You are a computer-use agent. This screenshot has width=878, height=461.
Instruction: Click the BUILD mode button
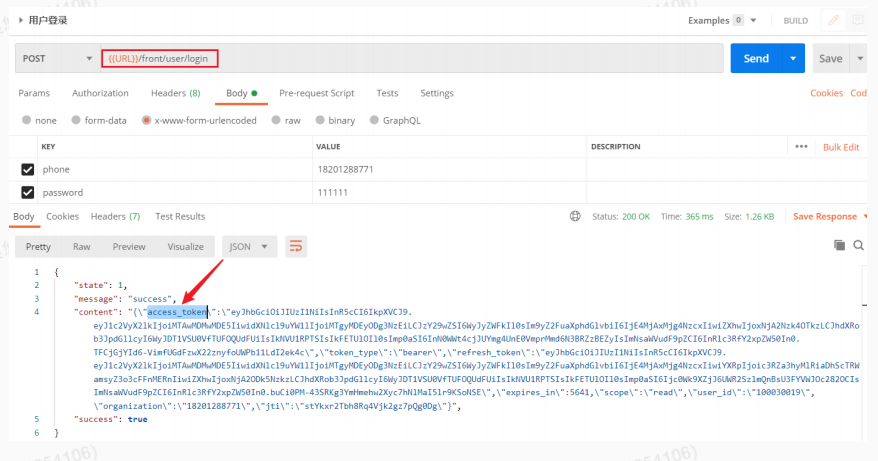[x=795, y=21]
